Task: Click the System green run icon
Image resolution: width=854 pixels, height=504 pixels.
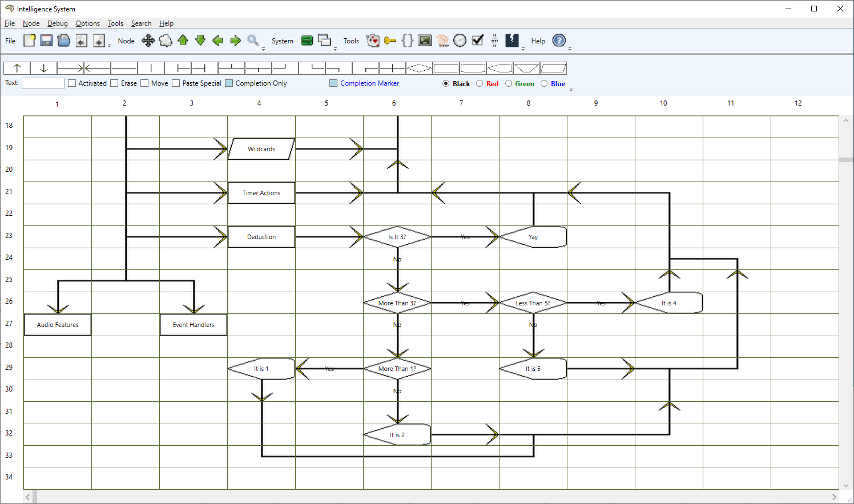Action: tap(307, 41)
